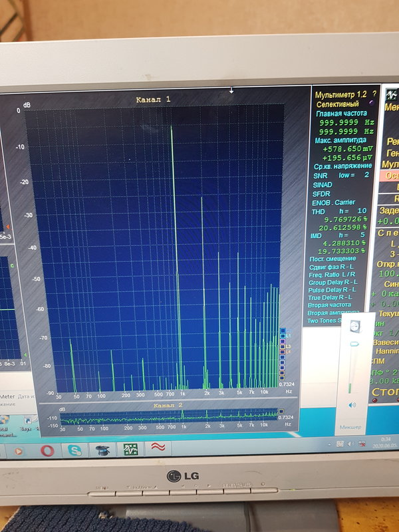Click the wizard hat taskbar icon
This screenshot has width=399, height=532.
point(102,450)
